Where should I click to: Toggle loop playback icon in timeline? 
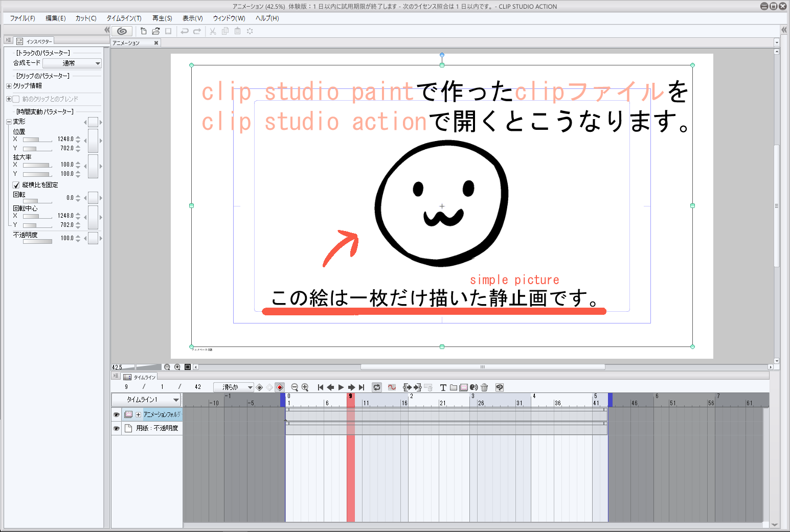coord(377,387)
